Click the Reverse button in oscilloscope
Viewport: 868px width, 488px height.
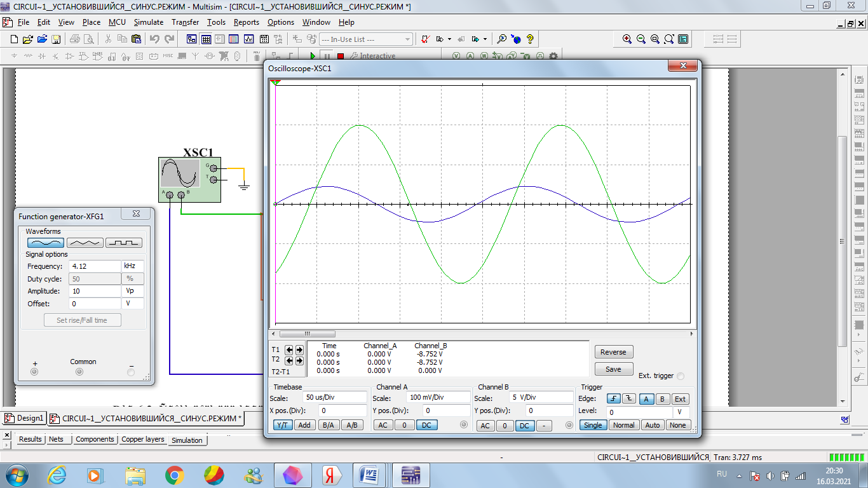coord(614,352)
